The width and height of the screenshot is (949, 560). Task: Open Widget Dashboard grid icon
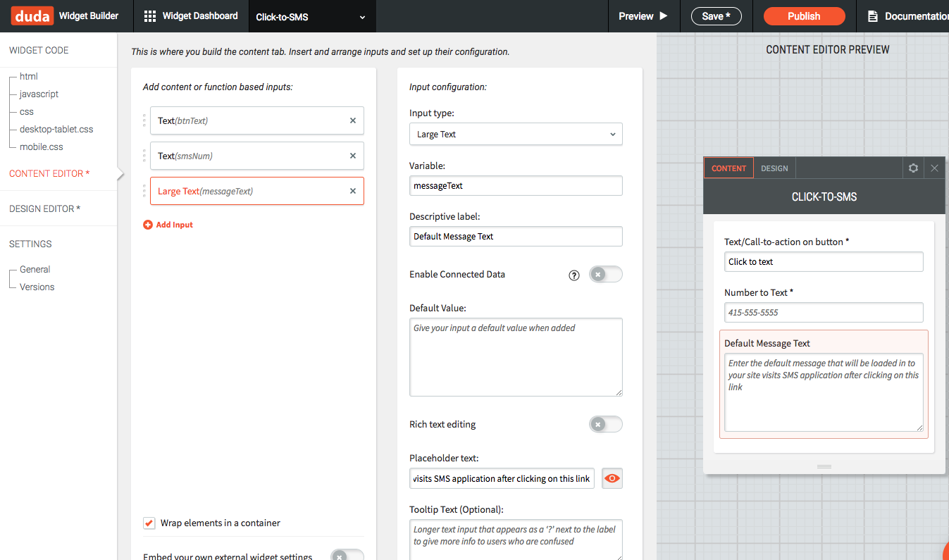[150, 16]
